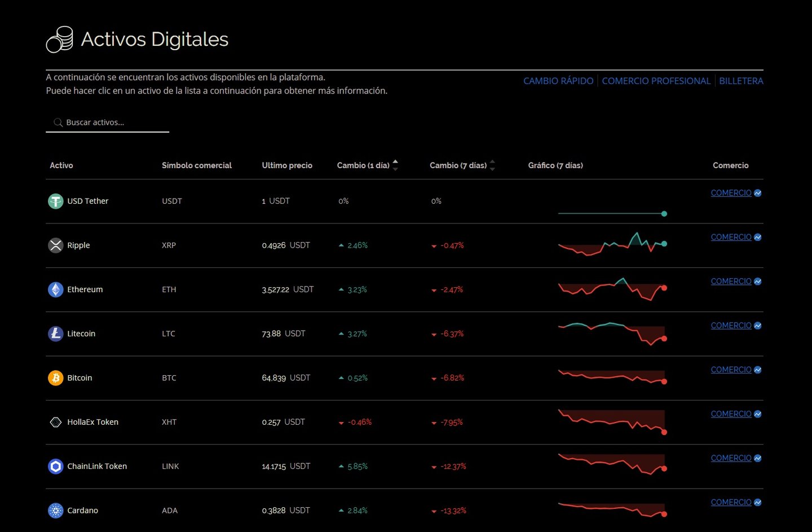Click the Ethereum price 3,527.22 USDT
This screenshot has height=532, width=812.
click(x=288, y=289)
